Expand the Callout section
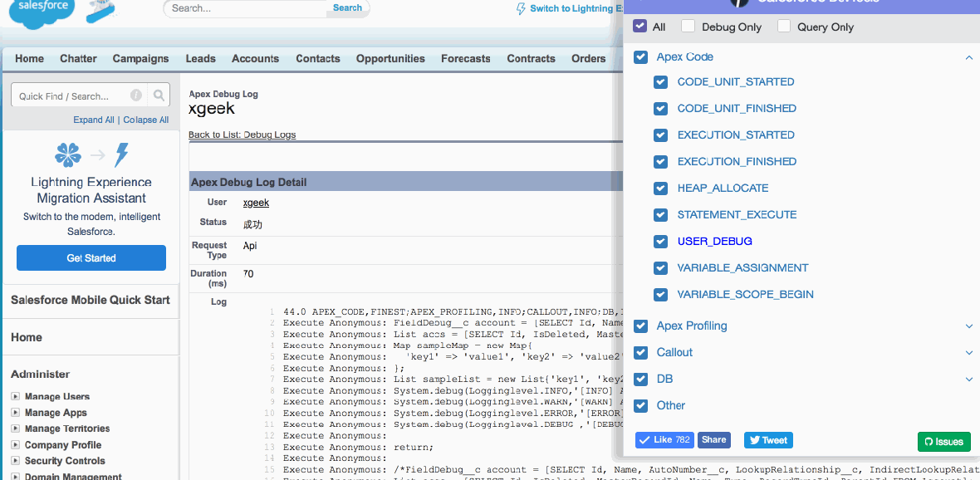Screen dimensions: 980x480 pyautogui.click(x=968, y=352)
